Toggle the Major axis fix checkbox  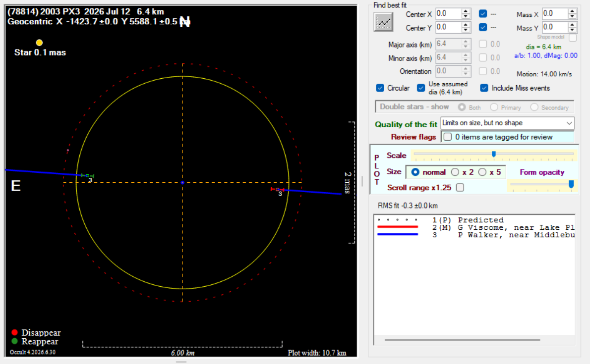[483, 44]
